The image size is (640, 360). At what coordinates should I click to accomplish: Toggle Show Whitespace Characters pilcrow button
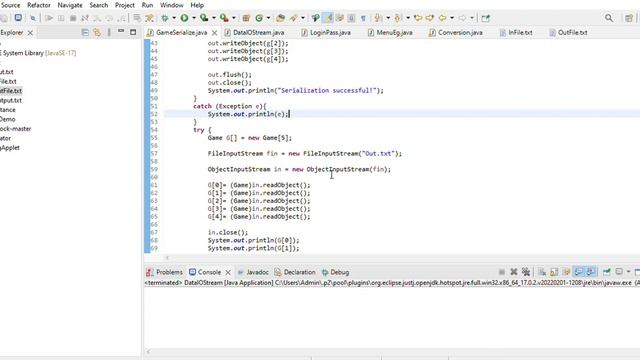coord(363,18)
